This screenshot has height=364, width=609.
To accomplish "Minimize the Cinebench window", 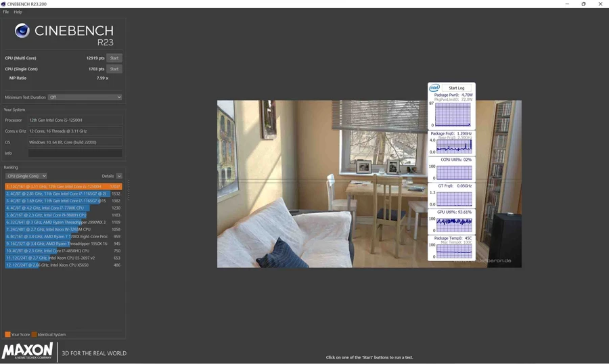I will click(x=567, y=4).
